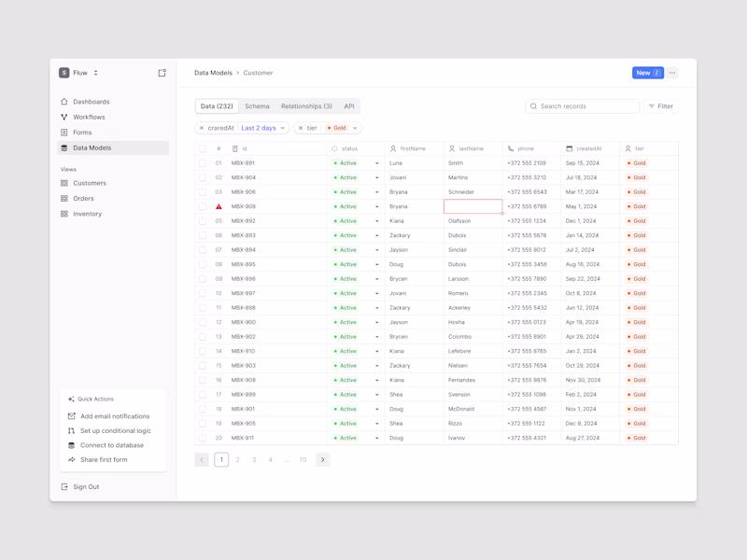Open the Gold tier filter dropdown
Screen dimensions: 747x560
point(342,128)
